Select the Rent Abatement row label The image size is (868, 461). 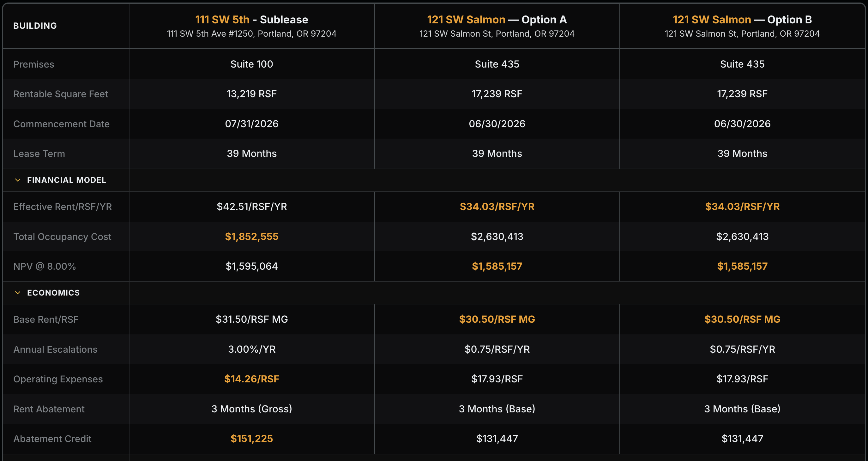[x=49, y=409]
